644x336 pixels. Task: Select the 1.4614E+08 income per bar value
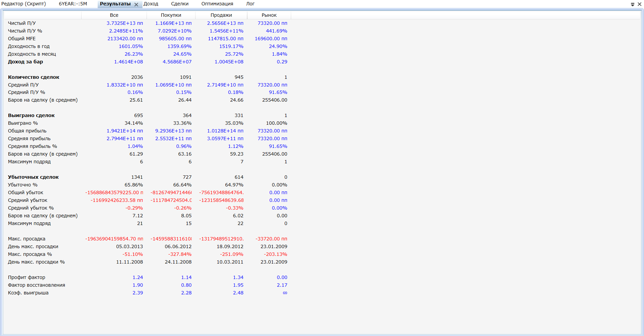128,62
